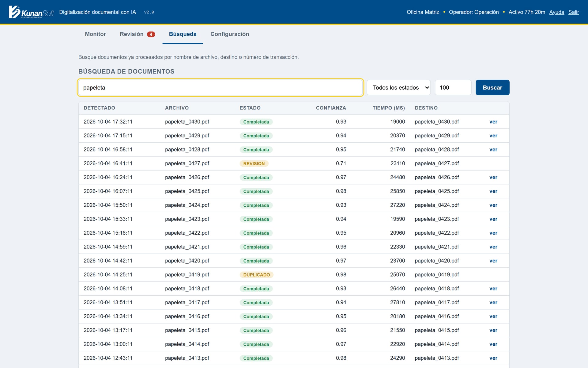This screenshot has width=588, height=368.
Task: Click the Salir link to log out
Action: [574, 12]
